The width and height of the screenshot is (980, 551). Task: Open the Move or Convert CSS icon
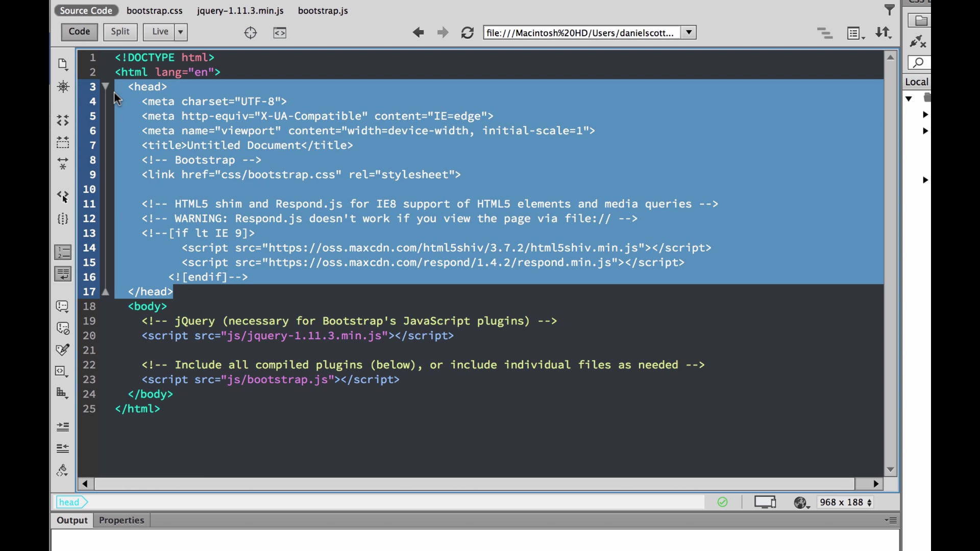pos(62,393)
